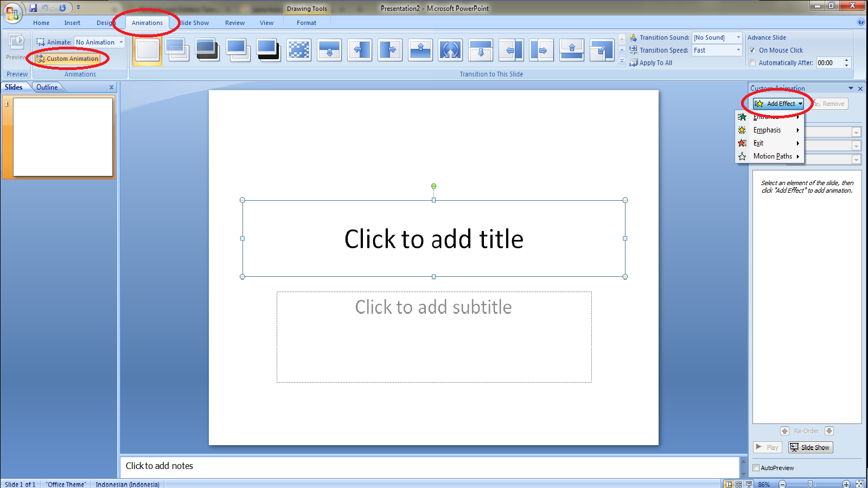Select slide 1 thumbnail in Slides panel
This screenshot has height=488, width=868.
(63, 137)
